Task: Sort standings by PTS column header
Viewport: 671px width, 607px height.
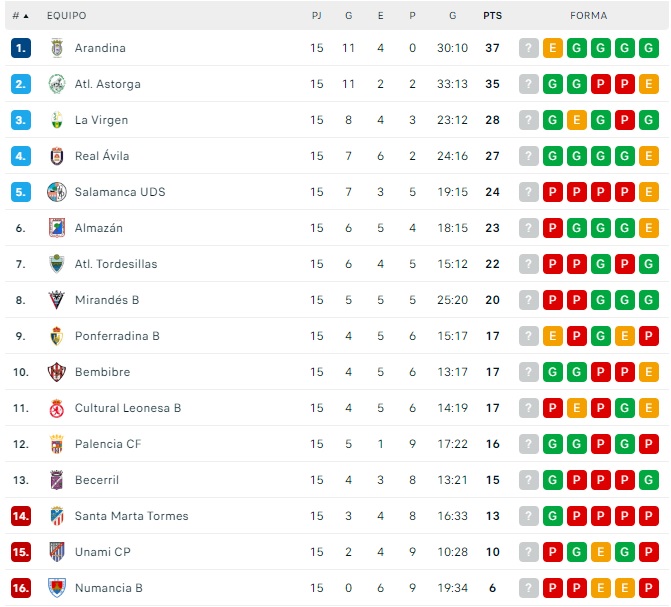Action: coord(492,16)
